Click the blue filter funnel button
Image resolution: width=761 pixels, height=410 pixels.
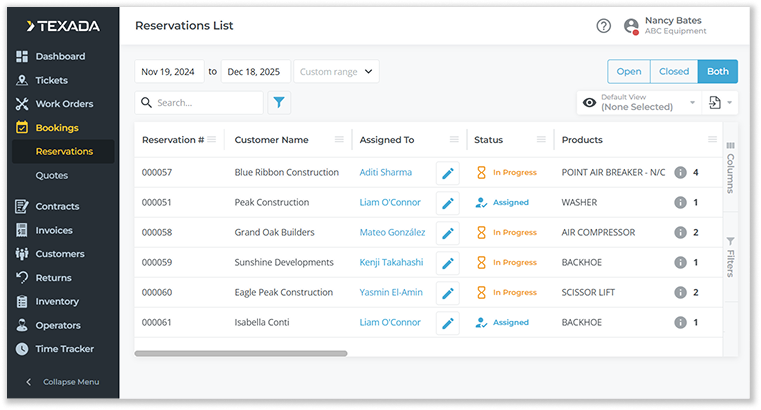tap(279, 102)
